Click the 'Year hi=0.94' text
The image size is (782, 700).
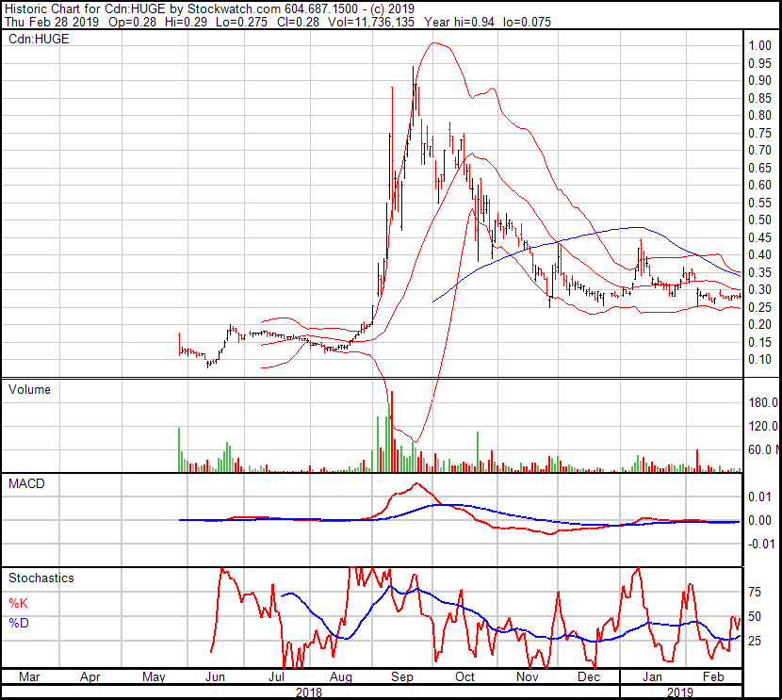(x=460, y=22)
